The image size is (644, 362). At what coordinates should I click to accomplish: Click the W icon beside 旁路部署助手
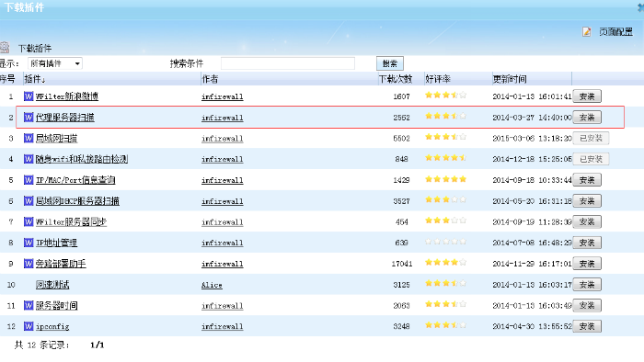click(29, 264)
